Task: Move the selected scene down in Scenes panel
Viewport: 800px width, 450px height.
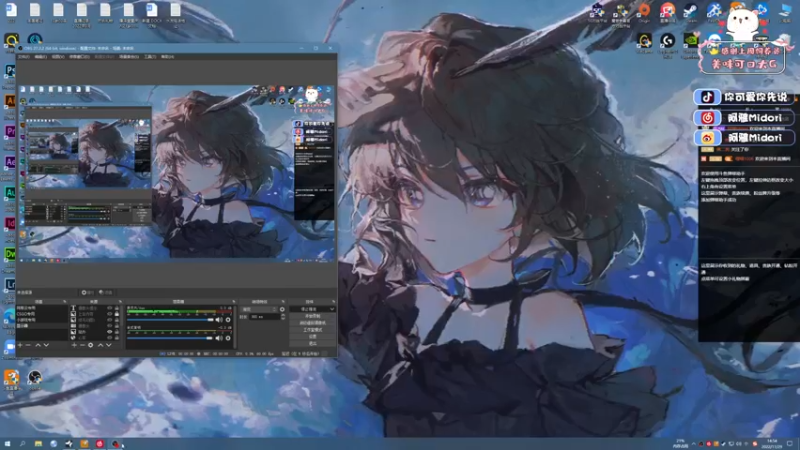Action: coord(46,345)
